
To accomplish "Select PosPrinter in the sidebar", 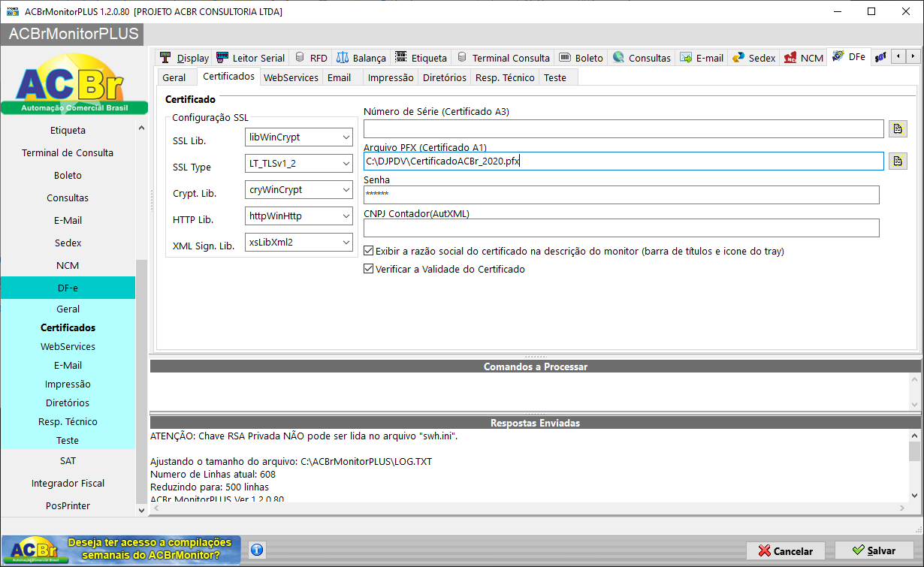I will (68, 505).
